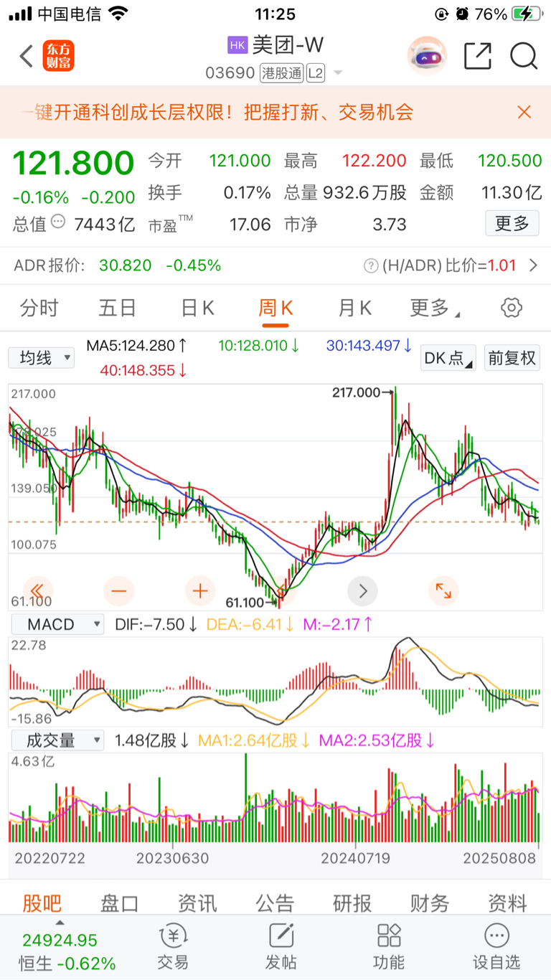This screenshot has height=980, width=551.
Task: Select the 盘口 tab
Action: pos(120,903)
